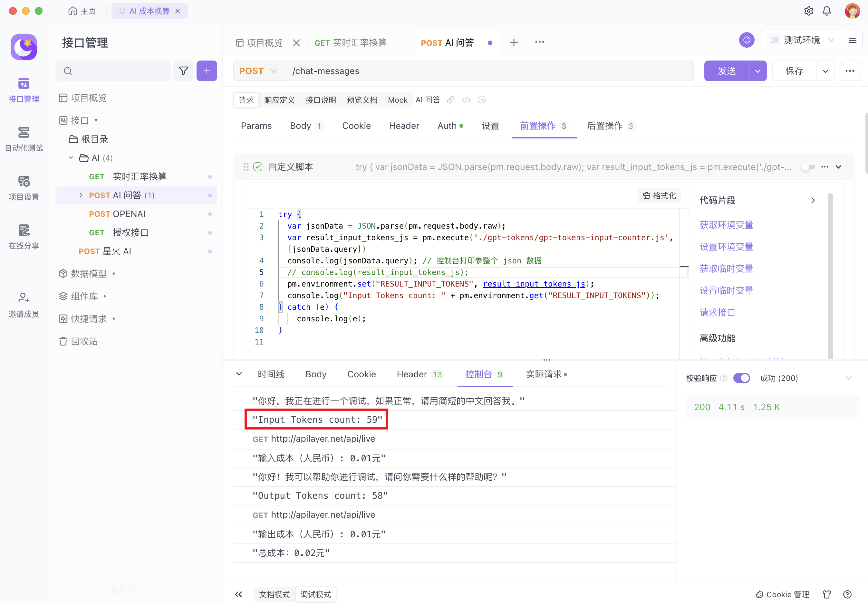The width and height of the screenshot is (868, 604).
Task: Toggle the 自定义脚本 enable switch
Action: 808,167
